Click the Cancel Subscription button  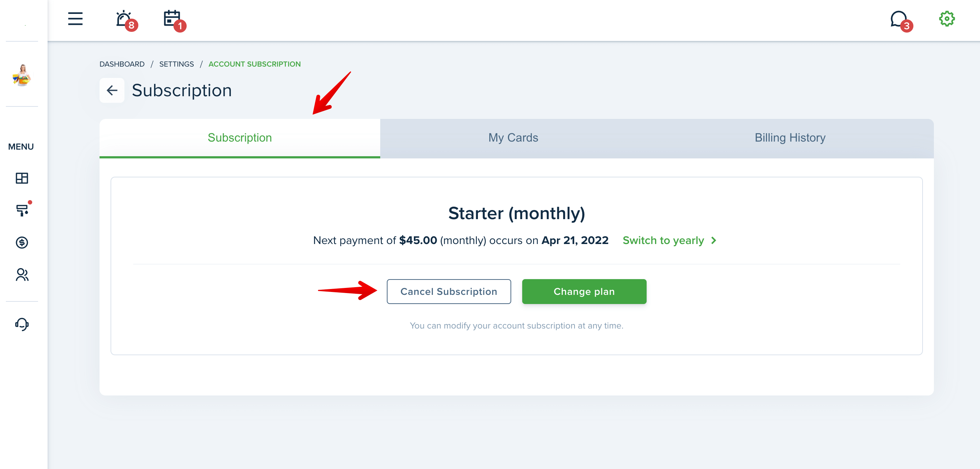449,291
